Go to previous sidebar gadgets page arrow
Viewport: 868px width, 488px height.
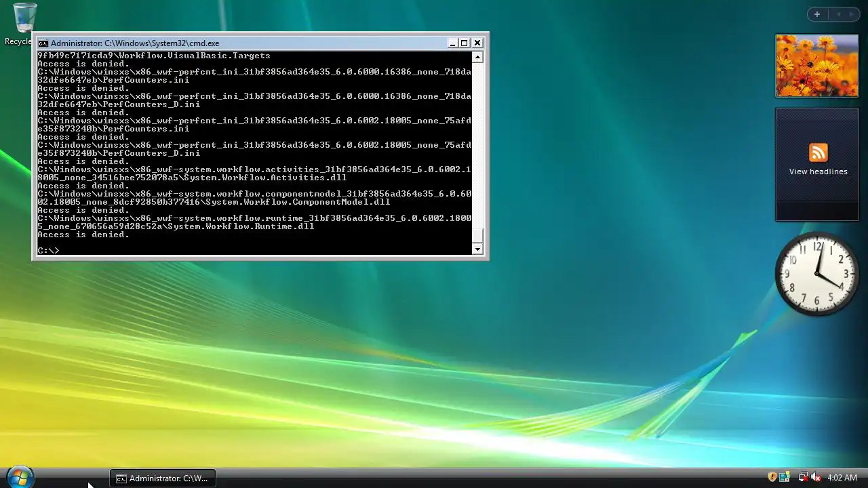(x=838, y=14)
